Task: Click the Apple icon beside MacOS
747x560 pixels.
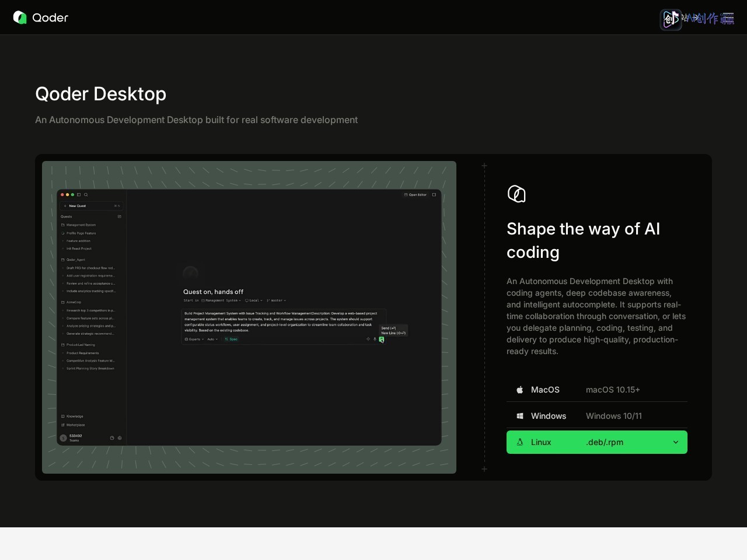Action: coord(519,390)
